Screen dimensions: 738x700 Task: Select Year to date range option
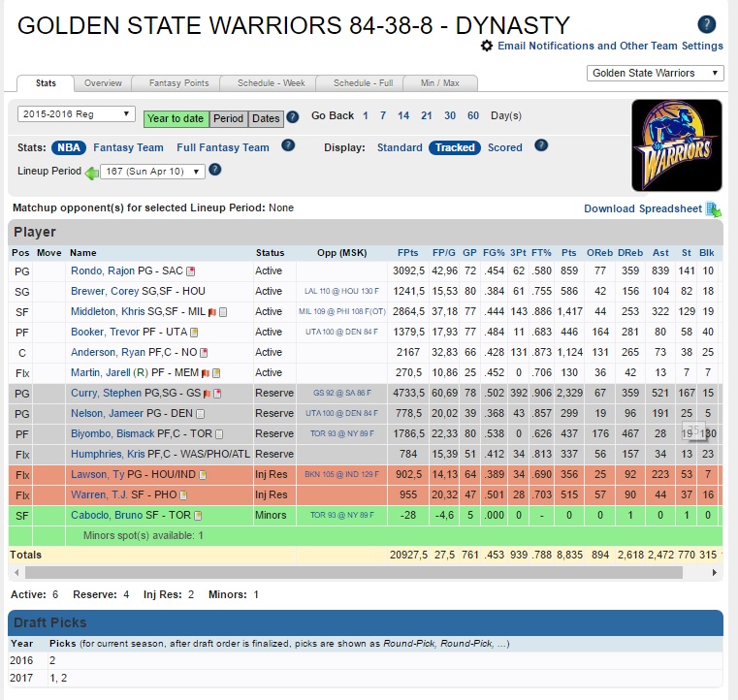click(176, 118)
